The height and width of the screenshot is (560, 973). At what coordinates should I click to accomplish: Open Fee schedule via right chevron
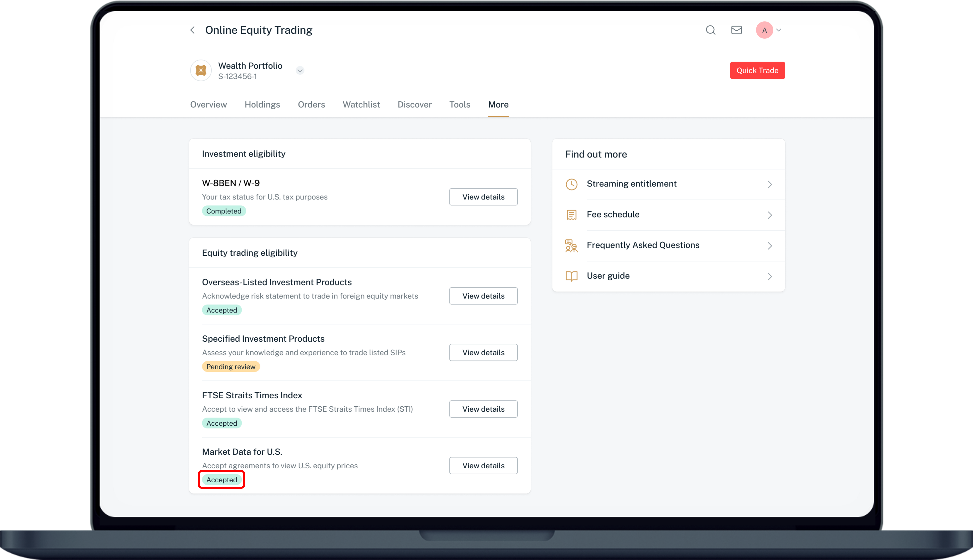pyautogui.click(x=770, y=215)
